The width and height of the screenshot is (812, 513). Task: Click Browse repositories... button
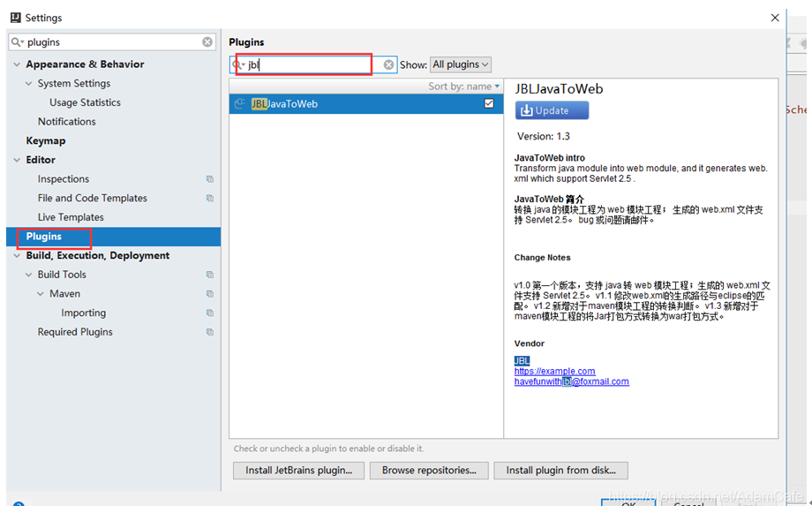tap(429, 471)
